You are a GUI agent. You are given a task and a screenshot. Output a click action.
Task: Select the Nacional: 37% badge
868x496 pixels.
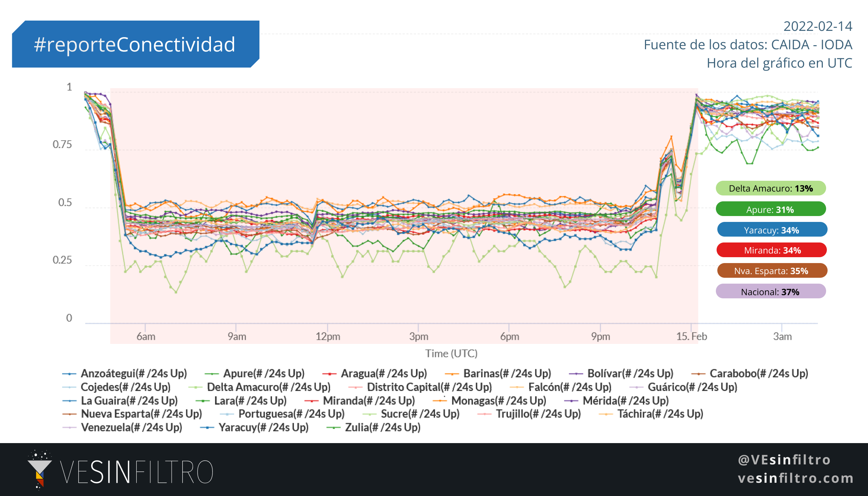click(x=771, y=292)
